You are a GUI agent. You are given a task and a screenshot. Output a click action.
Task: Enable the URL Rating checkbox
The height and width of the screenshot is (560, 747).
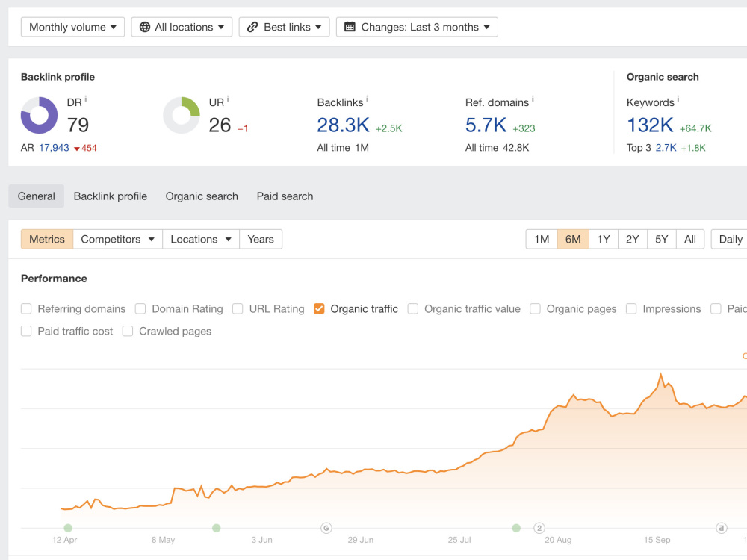(x=238, y=309)
